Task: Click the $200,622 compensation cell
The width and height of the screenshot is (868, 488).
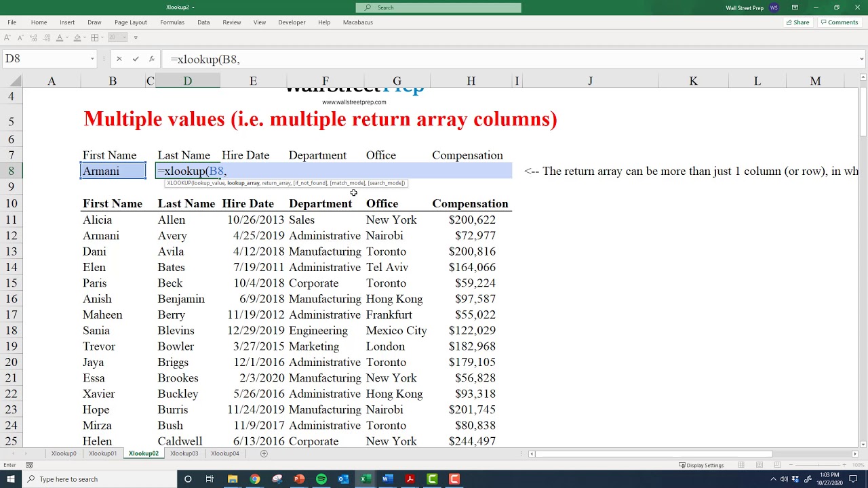Action: [472, 220]
